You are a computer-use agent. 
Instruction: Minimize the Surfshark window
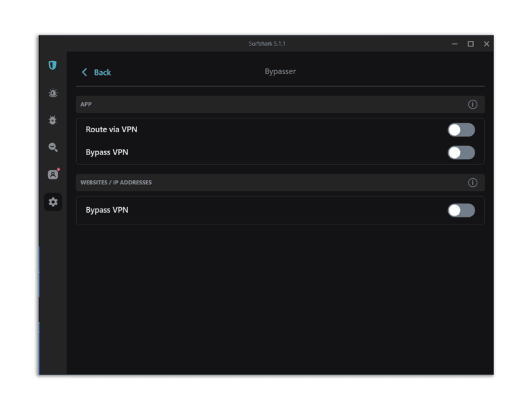[x=454, y=44]
